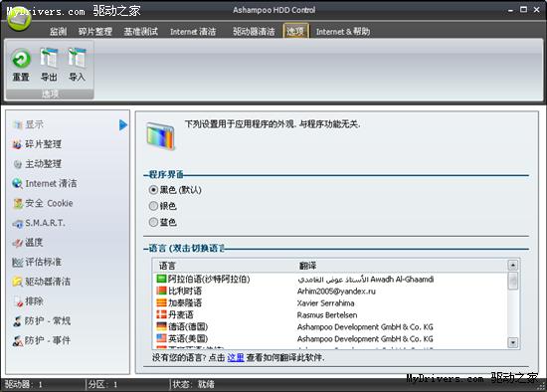Switch to the 基准测试 tab
Screen dimensions: 547x392
141,32
